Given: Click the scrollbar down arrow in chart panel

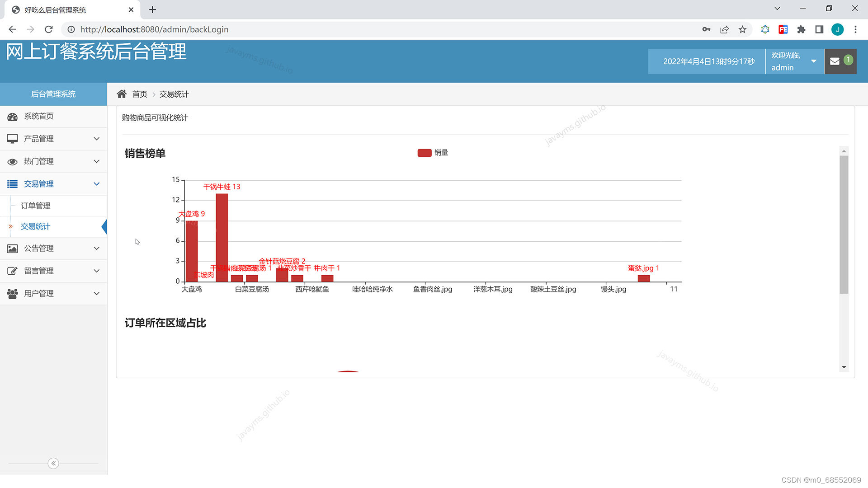Looking at the screenshot, I should pyautogui.click(x=844, y=367).
